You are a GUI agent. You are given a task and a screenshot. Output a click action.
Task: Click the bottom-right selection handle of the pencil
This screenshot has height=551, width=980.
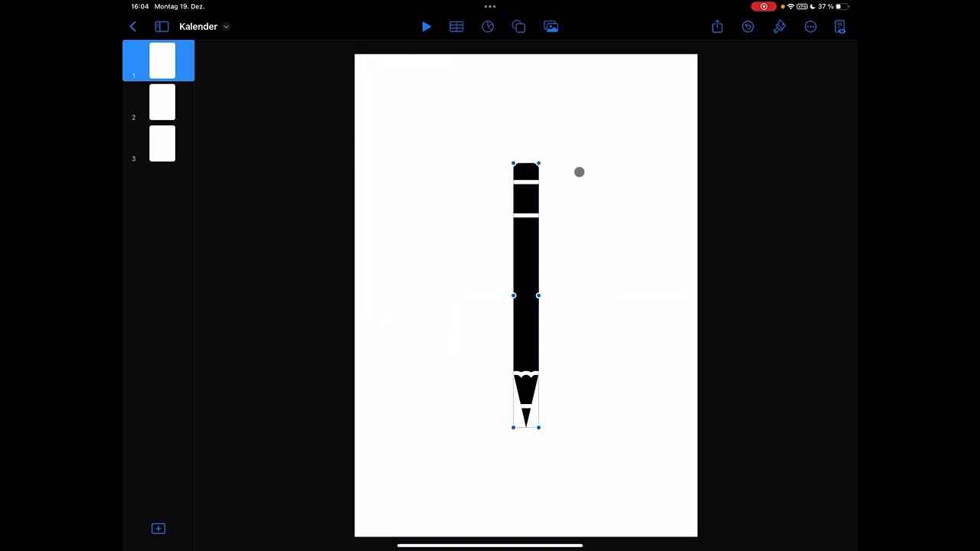tap(539, 428)
